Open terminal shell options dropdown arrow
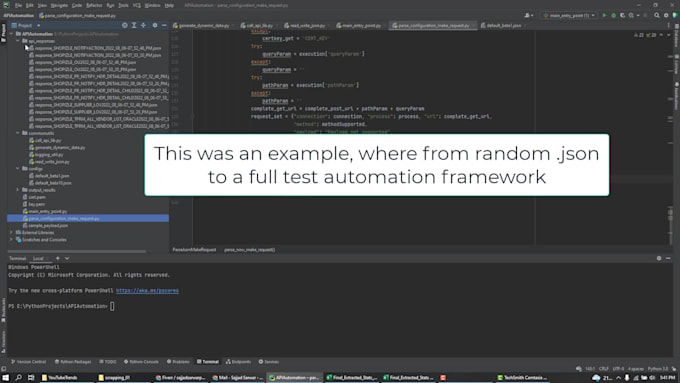This screenshot has height=383, width=680. pyautogui.click(x=67, y=258)
